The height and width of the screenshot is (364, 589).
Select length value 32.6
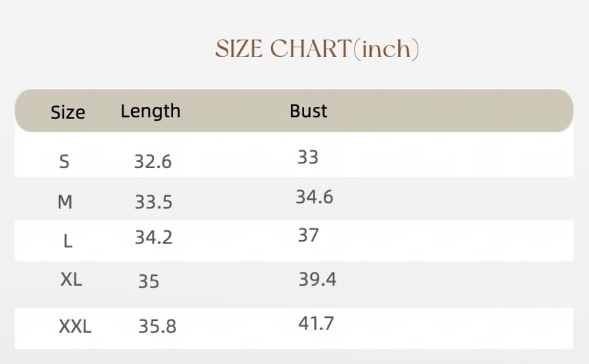tap(153, 162)
